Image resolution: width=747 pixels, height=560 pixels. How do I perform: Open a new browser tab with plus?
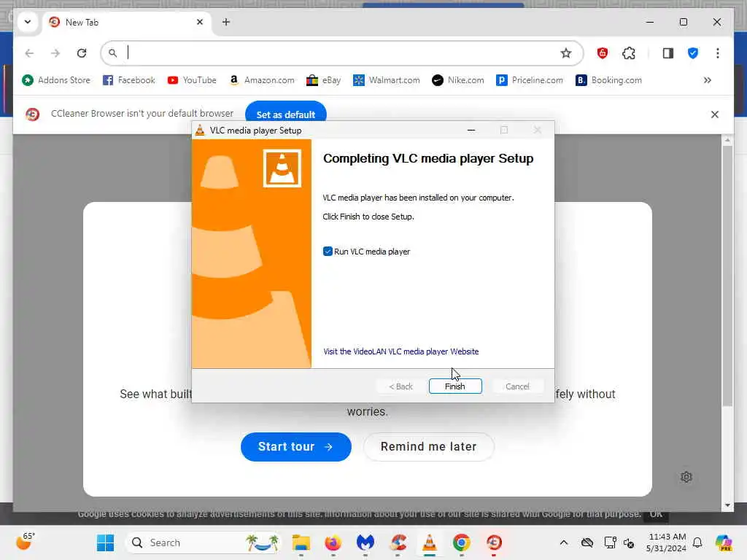coord(226,22)
